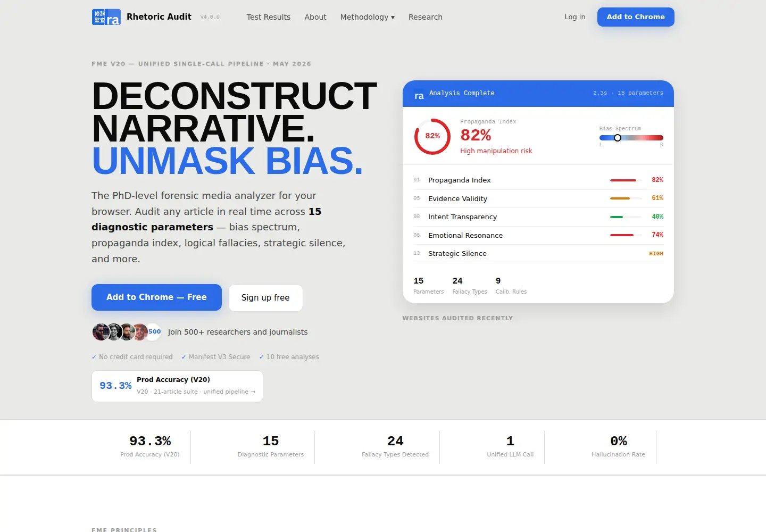The width and height of the screenshot is (766, 532).
Task: Click 'High manipulation risk' label
Action: 496,151
